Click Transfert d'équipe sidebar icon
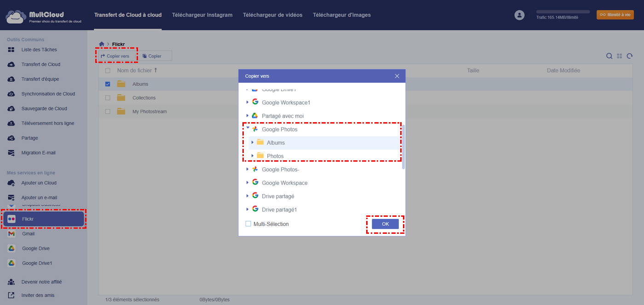The height and width of the screenshot is (305, 644). click(x=11, y=79)
